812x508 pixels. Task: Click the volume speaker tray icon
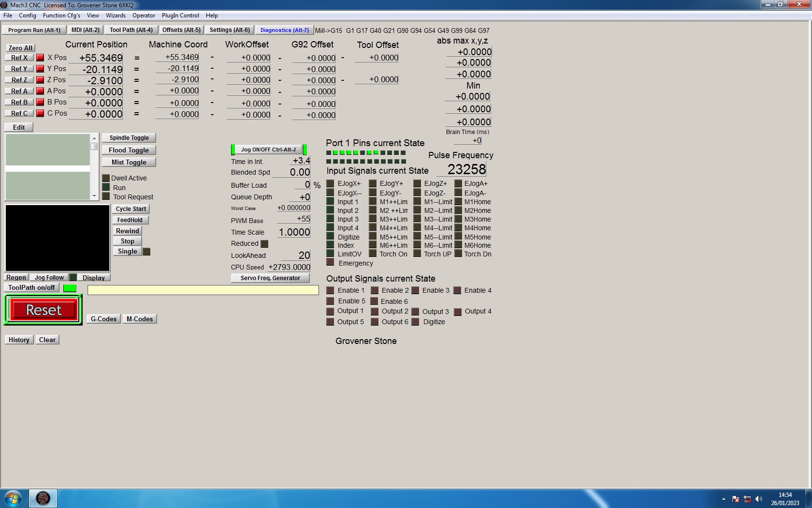(759, 499)
